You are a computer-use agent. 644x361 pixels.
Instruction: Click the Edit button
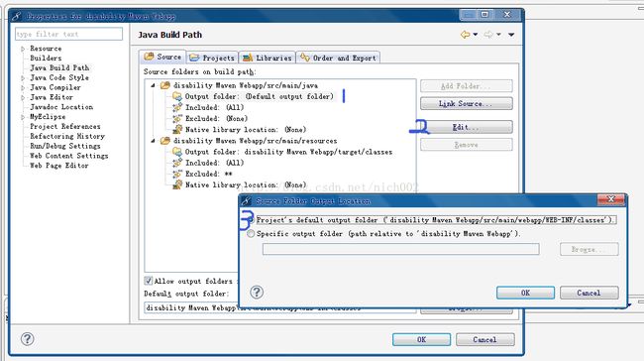coord(467,127)
